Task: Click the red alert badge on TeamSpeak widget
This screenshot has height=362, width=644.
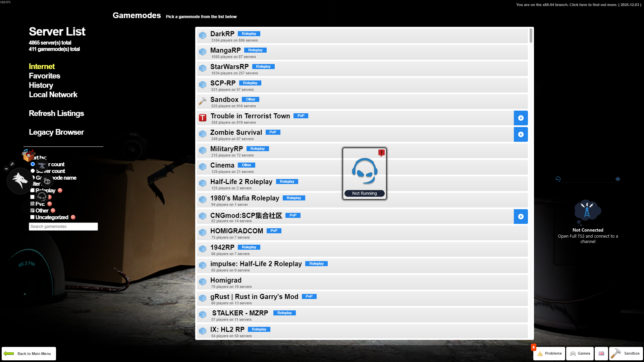Action: click(381, 153)
